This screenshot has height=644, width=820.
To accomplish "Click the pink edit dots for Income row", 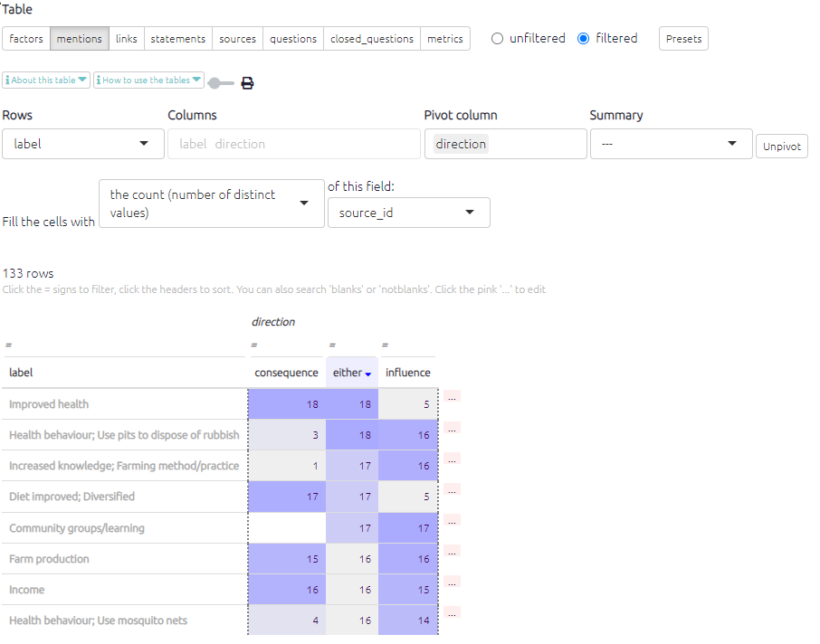I will tap(452, 582).
